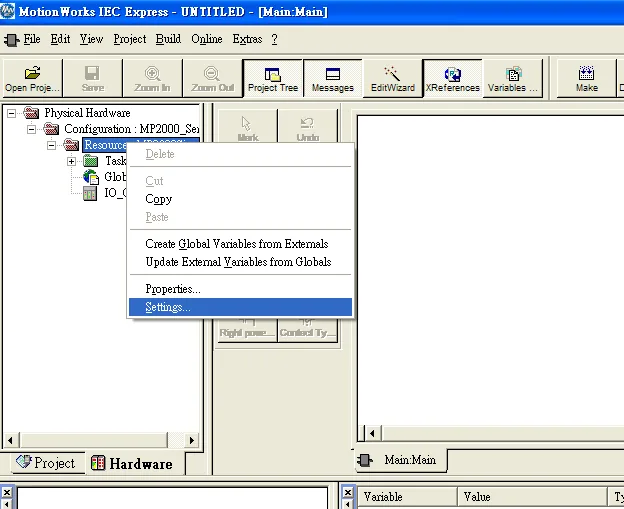This screenshot has width=624, height=509.
Task: Toggle the Project Tree panel icon
Action: tap(273, 78)
